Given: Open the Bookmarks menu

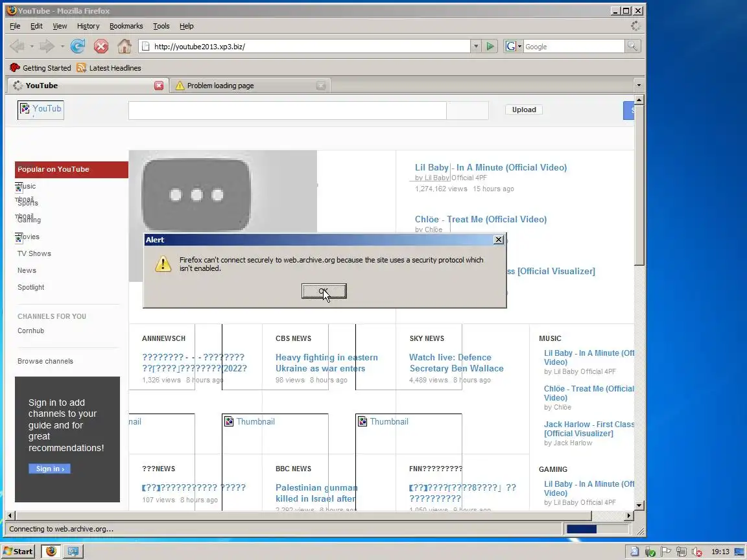Looking at the screenshot, I should point(126,26).
